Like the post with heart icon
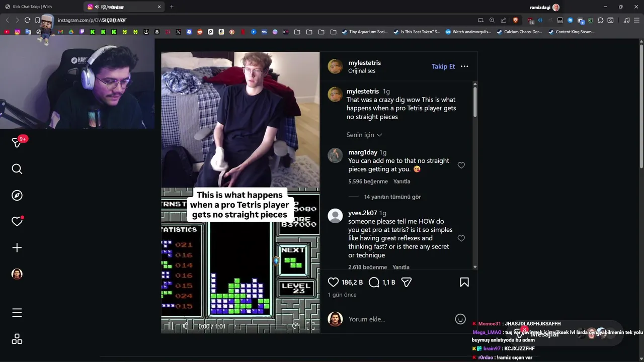Screen dimensions: 644x362 pos(333,282)
